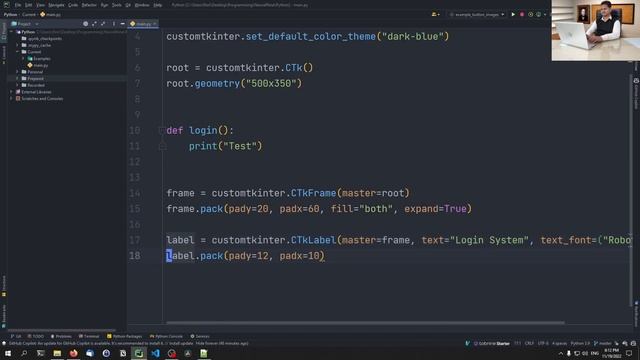Toggle the Bookmarks tool window stripe button
The width and height of the screenshot is (640, 360).
tap(4, 316)
